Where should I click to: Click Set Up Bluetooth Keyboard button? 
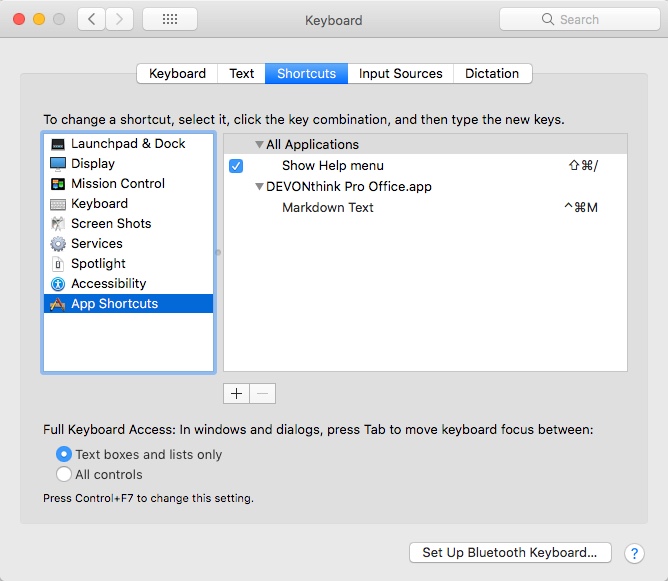pyautogui.click(x=510, y=553)
